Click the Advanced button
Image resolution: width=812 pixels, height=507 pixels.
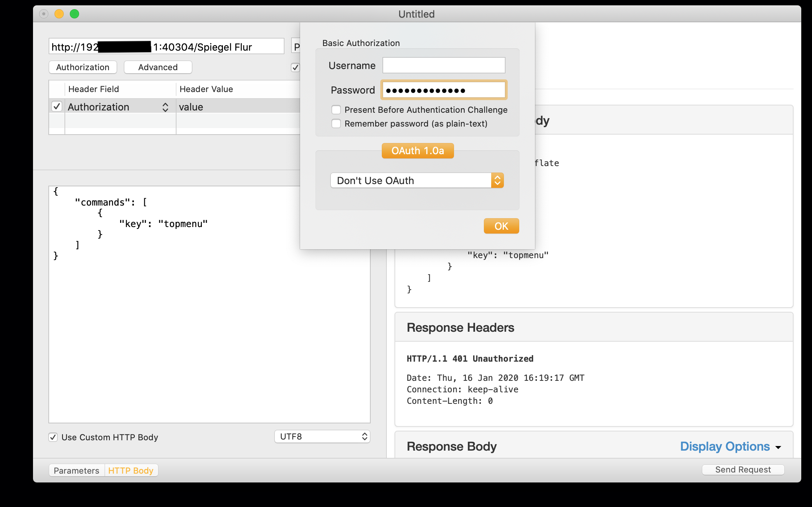pos(158,67)
